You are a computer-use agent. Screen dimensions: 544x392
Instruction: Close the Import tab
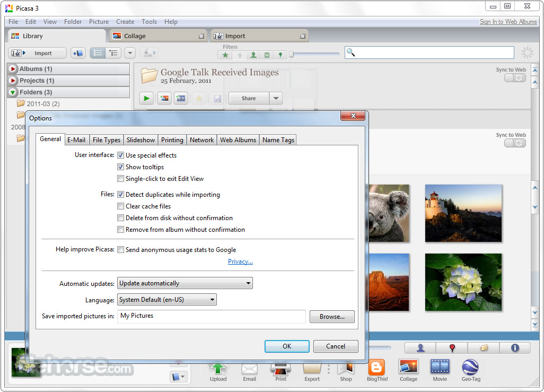tap(303, 36)
